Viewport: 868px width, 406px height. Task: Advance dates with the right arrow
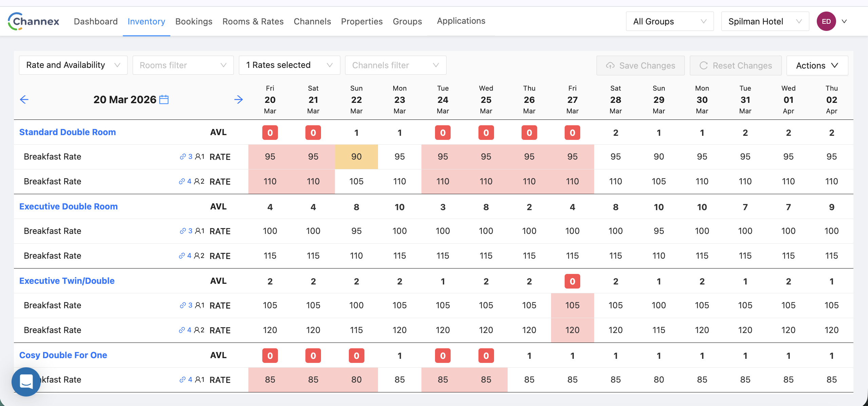pyautogui.click(x=239, y=99)
